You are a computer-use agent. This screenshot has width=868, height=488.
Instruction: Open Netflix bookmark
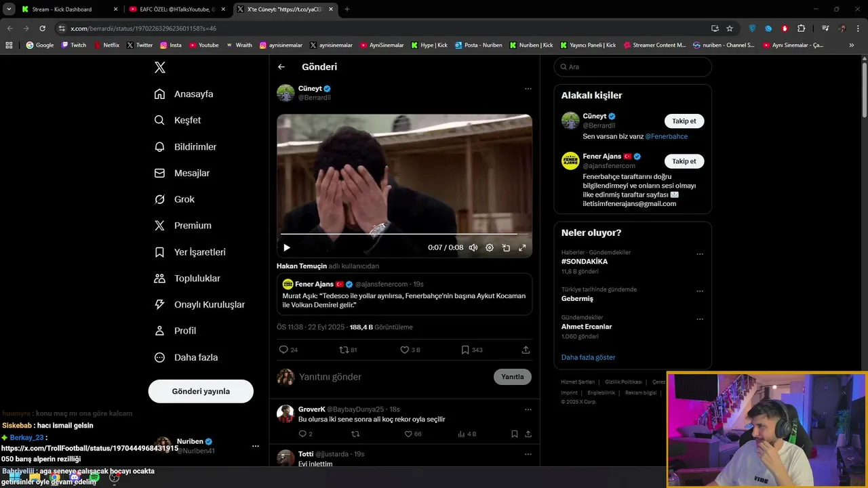click(x=106, y=45)
